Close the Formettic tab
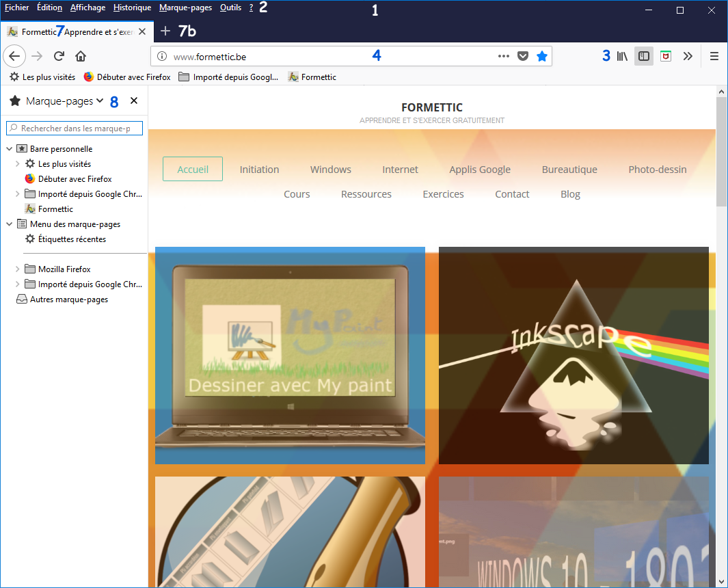728x588 pixels. 142,31
